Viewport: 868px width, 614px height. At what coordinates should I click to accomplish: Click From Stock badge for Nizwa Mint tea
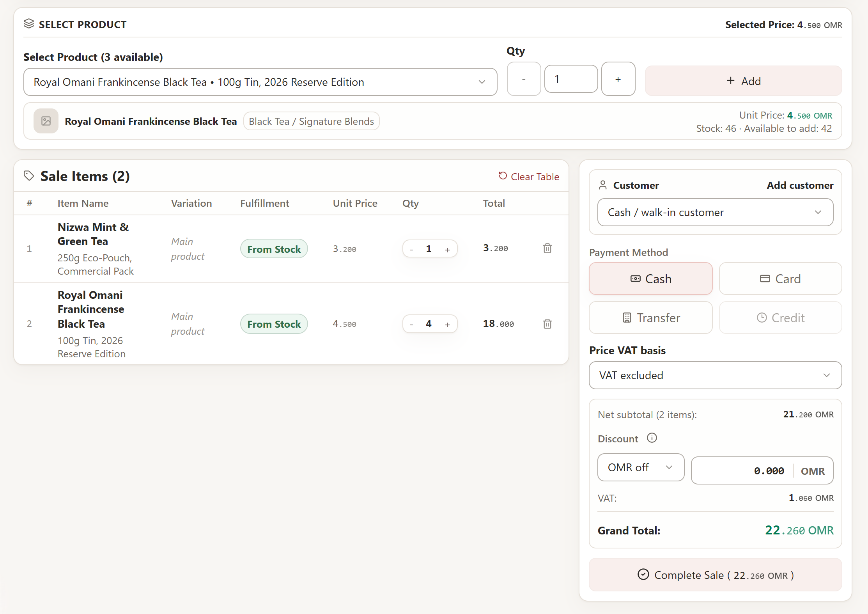coord(274,249)
